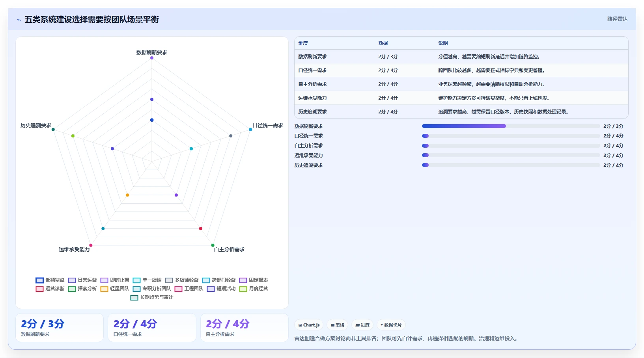Toggle the 探索分析 legend series

tap(82, 289)
